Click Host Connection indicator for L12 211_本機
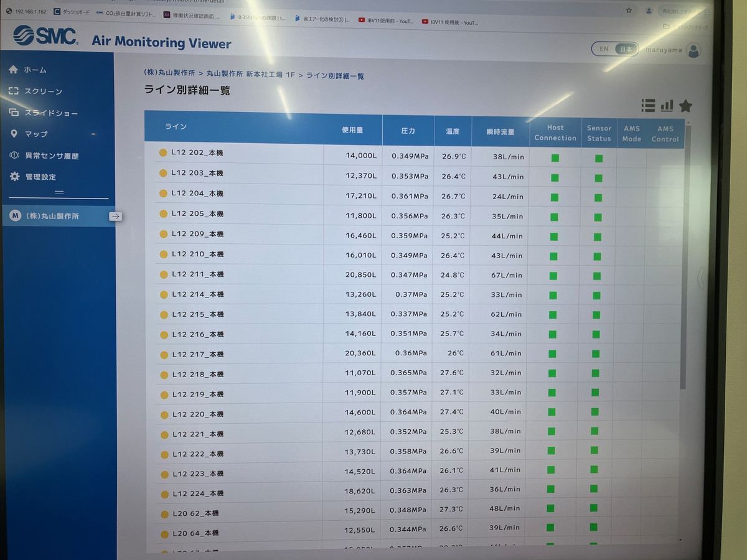The image size is (747, 560). pyautogui.click(x=553, y=276)
